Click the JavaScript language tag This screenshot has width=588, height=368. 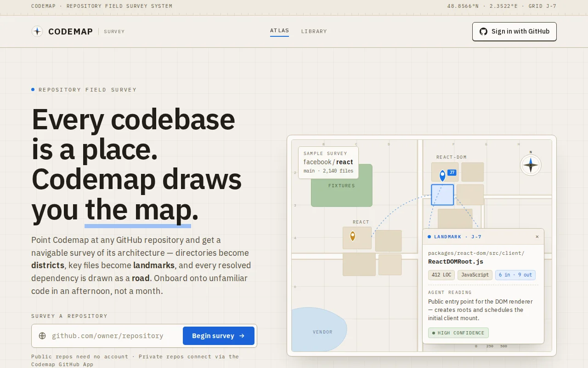pos(475,275)
